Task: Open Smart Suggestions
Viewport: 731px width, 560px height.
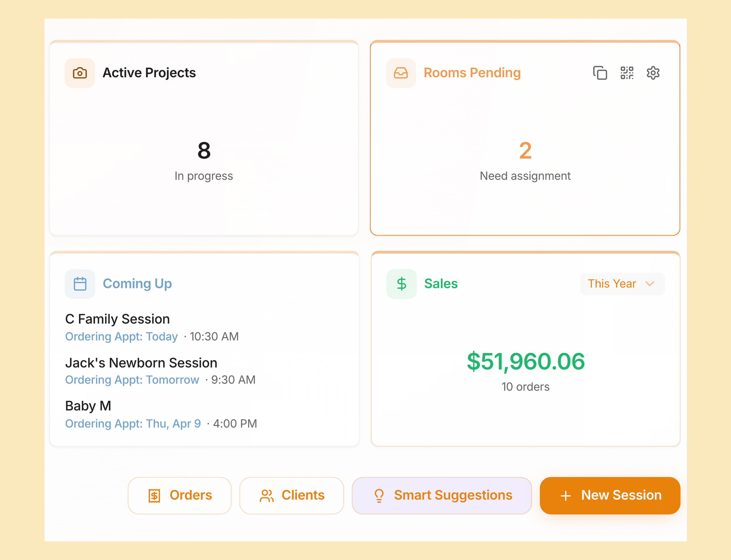Action: [x=442, y=495]
